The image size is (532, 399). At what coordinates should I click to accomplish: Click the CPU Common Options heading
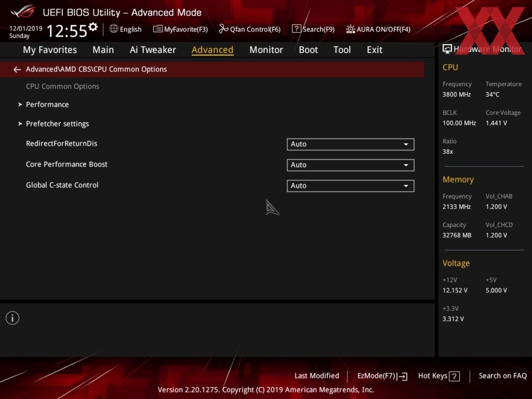(63, 86)
